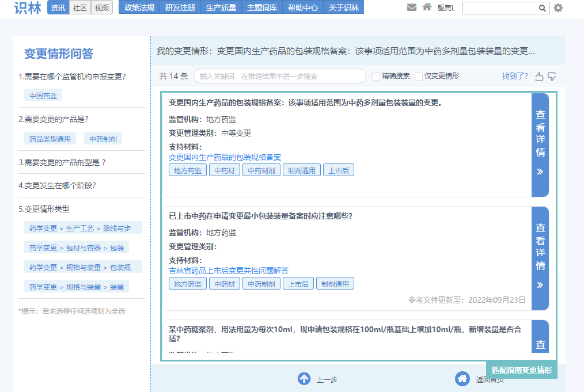Select tag 药学变更 > 生产工艺 > 路线与步
This screenshot has width=584, height=392.
pyautogui.click(x=83, y=228)
